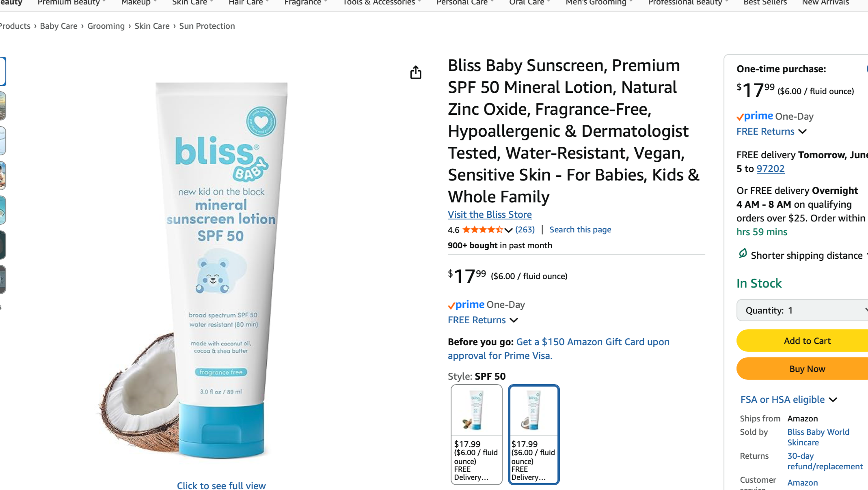Visit the Bliss Store link
This screenshot has height=490, width=868.
pos(490,215)
